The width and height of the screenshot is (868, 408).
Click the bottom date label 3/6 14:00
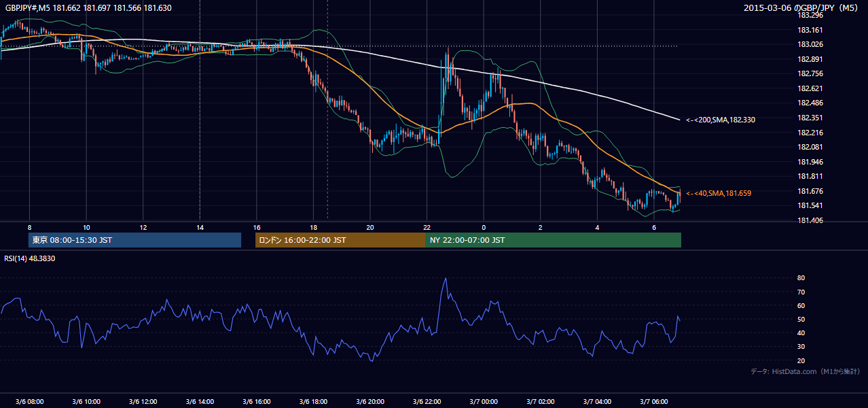click(200, 401)
